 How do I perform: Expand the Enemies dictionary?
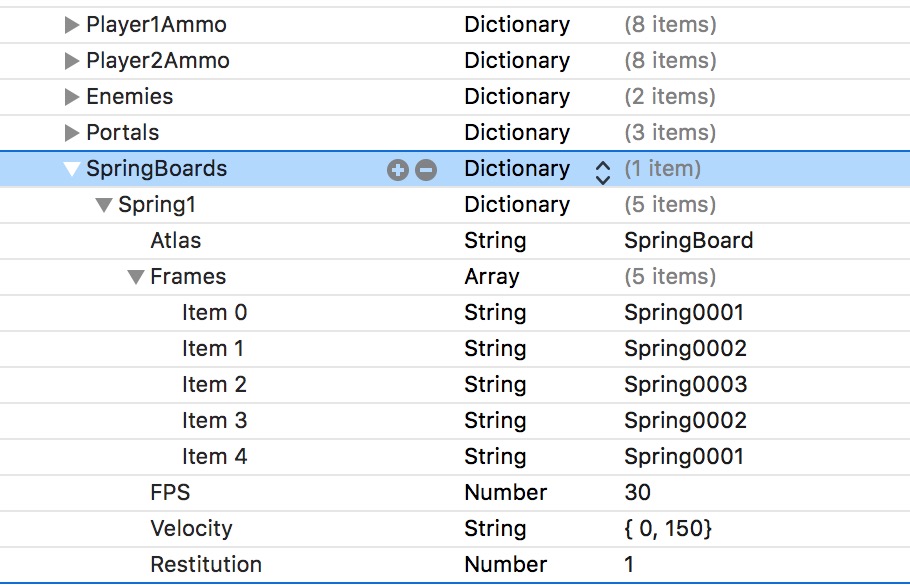pyautogui.click(x=72, y=97)
